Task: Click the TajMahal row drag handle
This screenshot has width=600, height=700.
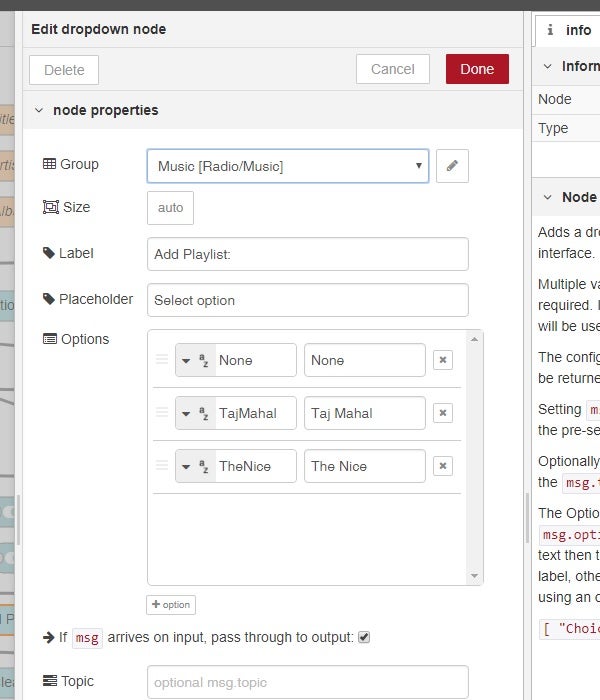Action: (162, 413)
